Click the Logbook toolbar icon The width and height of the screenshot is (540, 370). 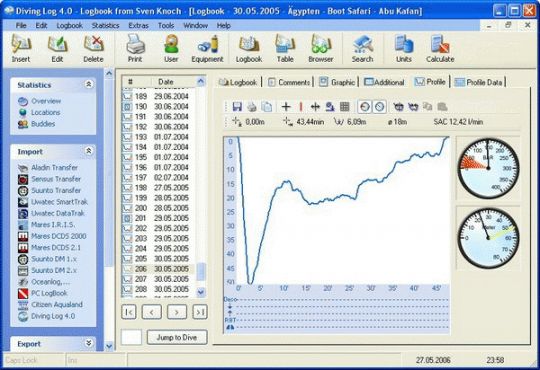pyautogui.click(x=249, y=49)
